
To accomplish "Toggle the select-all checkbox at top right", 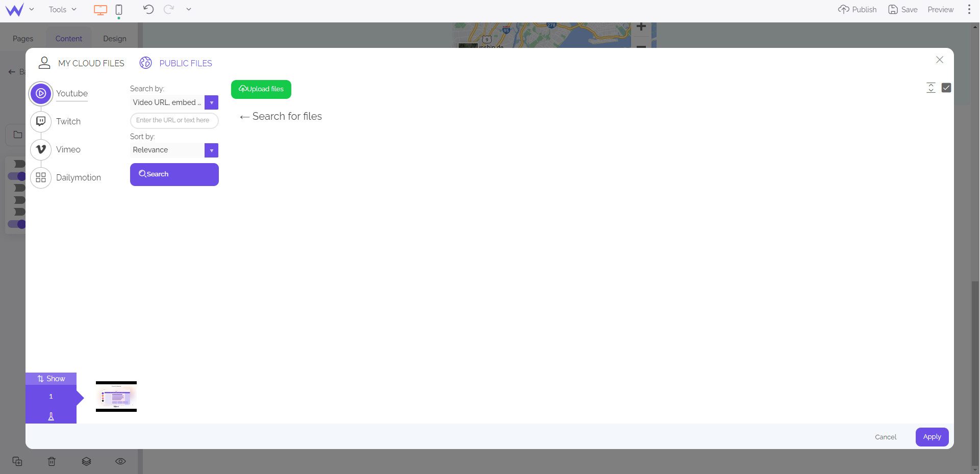I will 946,88.
